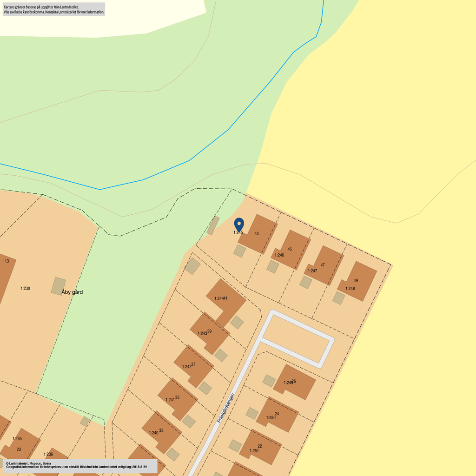Image resolution: width=476 pixels, height=476 pixels.
Task: Click the house numbered 24
Action: click(277, 414)
